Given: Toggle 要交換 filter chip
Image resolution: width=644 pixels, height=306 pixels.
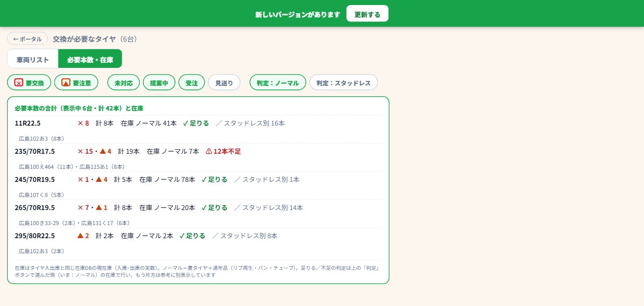Looking at the screenshot, I should (x=29, y=82).
